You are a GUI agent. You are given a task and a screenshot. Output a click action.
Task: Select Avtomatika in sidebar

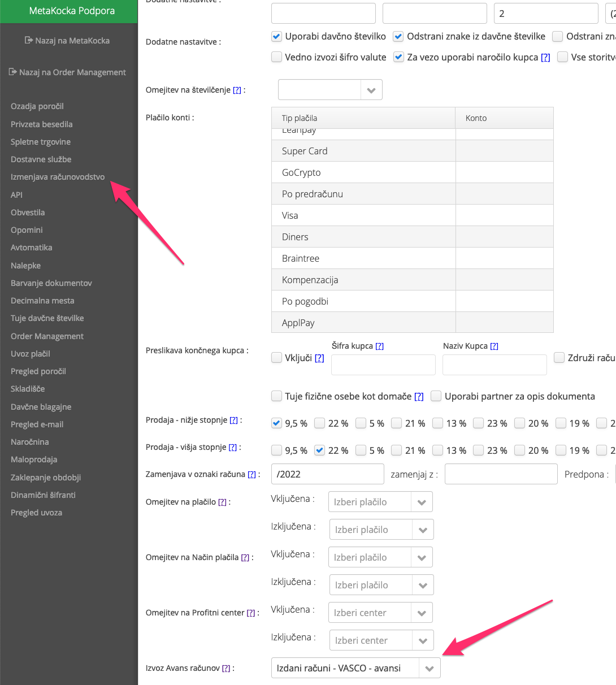coord(32,248)
